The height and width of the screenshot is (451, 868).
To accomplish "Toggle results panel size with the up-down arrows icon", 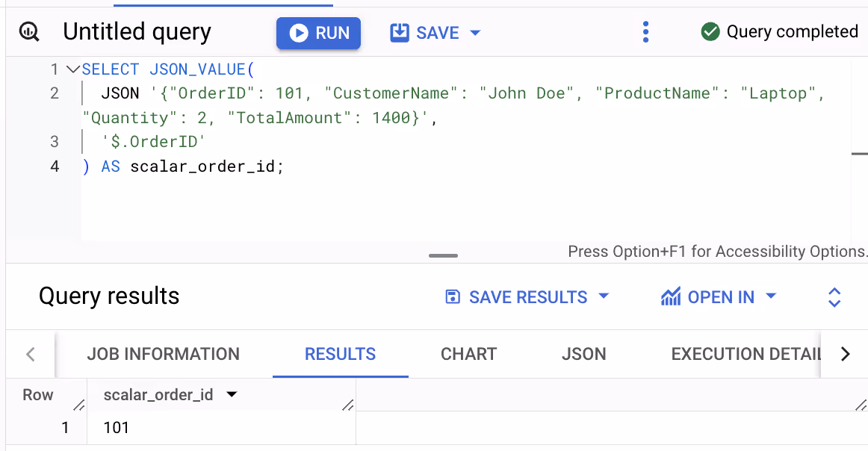I will point(834,297).
